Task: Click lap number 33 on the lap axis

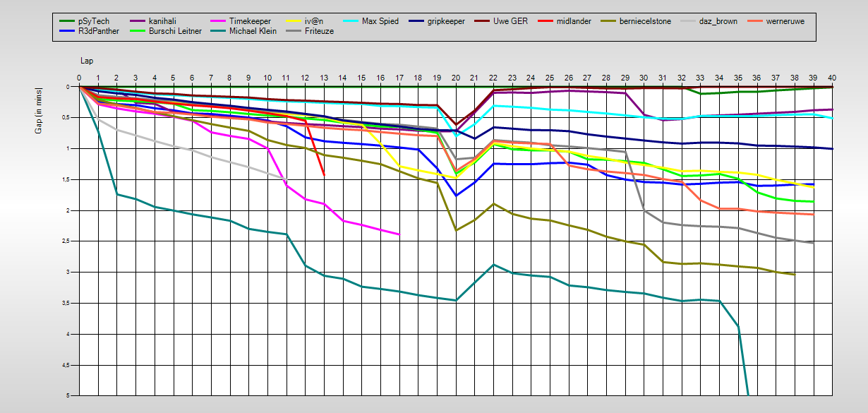Action: click(701, 78)
